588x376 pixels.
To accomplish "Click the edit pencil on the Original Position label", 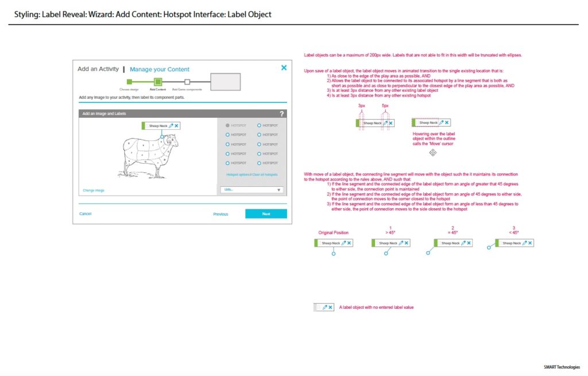I will [343, 243].
